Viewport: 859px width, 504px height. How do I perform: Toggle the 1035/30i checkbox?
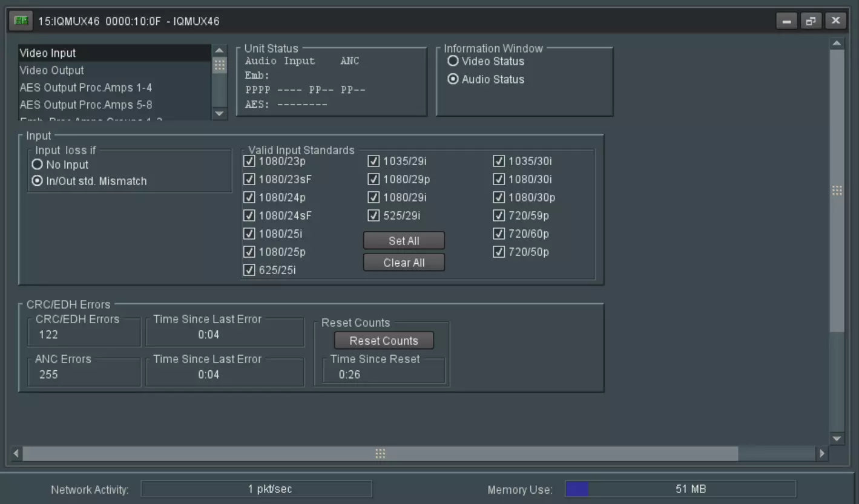[499, 162]
